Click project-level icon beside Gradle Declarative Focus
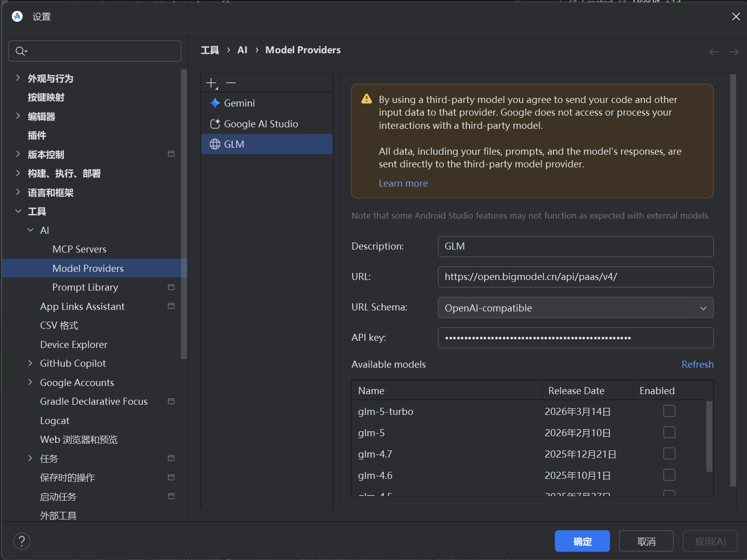 [171, 401]
